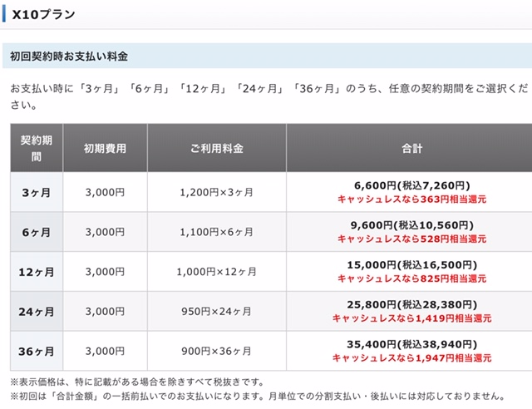
Task: Click the 初回契約時お支払い料金 section header
Action: click(69, 57)
